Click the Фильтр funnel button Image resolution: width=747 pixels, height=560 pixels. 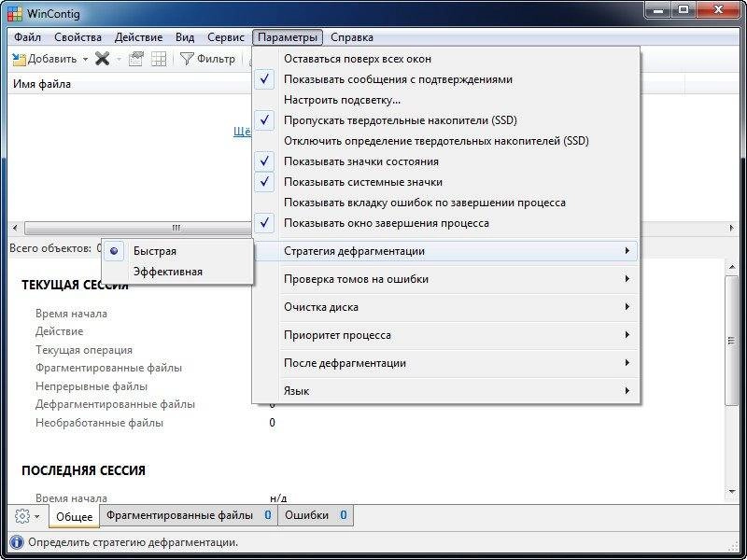tap(207, 59)
